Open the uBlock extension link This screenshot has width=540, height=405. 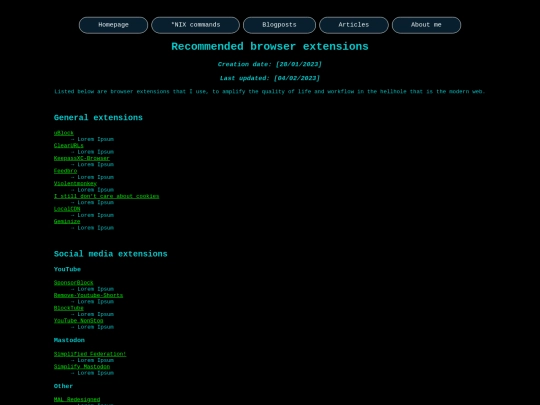pyautogui.click(x=64, y=133)
